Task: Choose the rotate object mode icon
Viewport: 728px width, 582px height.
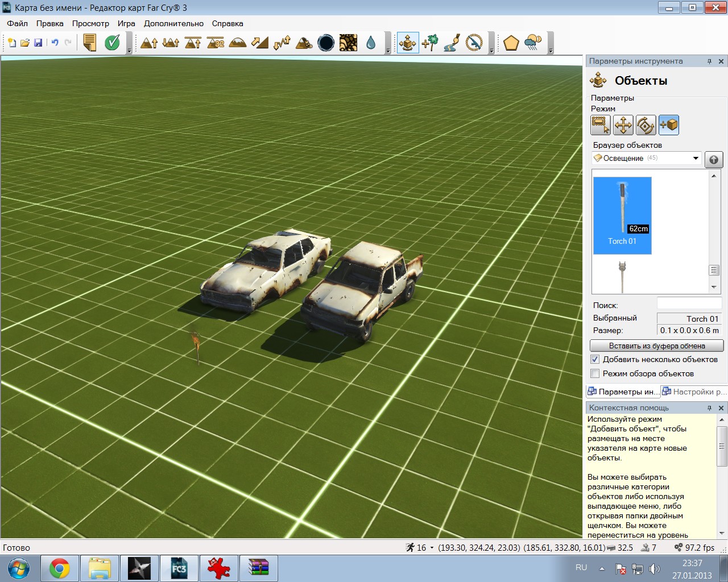Action: [646, 125]
